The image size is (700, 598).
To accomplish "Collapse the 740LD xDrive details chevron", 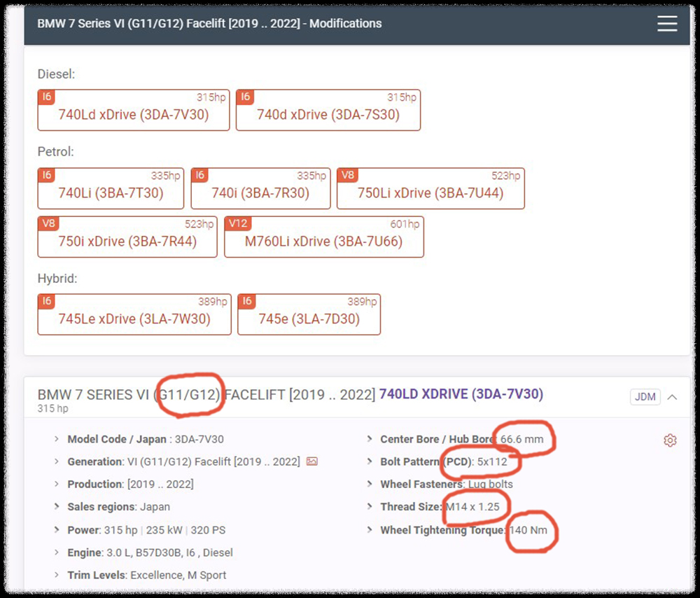I will pos(672,396).
